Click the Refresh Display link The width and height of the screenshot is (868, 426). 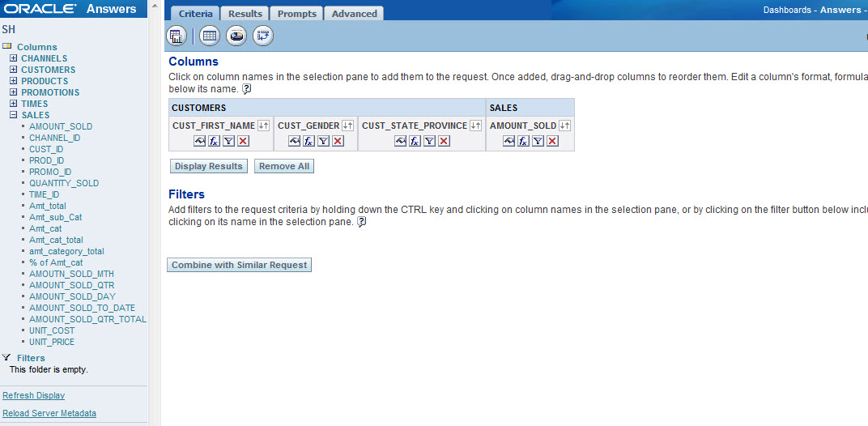pyautogui.click(x=34, y=395)
